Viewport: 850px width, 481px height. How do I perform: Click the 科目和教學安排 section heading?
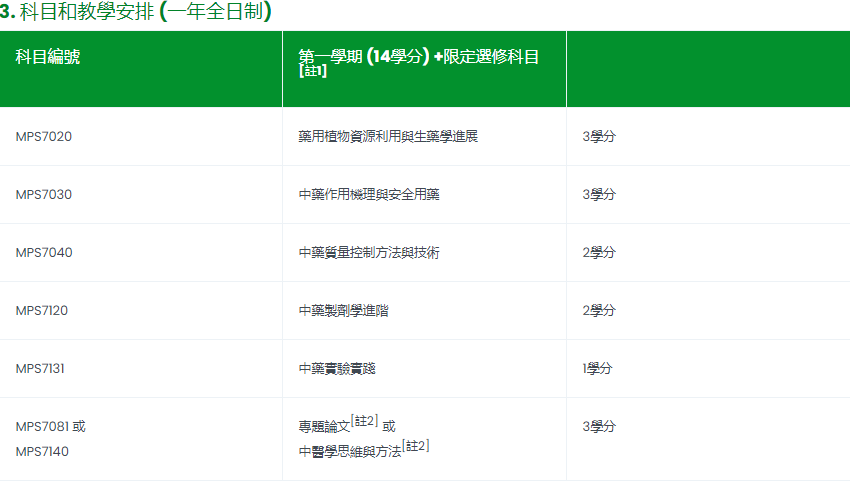pyautogui.click(x=135, y=12)
